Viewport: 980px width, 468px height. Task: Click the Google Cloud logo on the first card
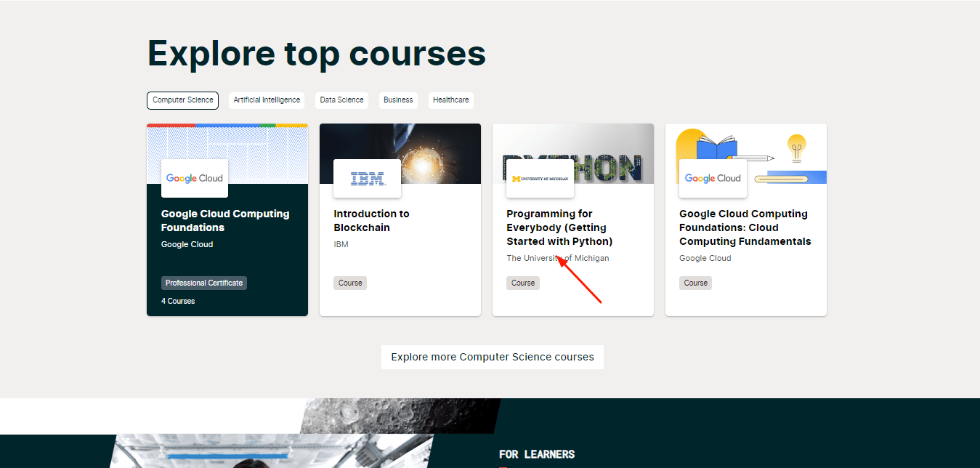point(194,178)
